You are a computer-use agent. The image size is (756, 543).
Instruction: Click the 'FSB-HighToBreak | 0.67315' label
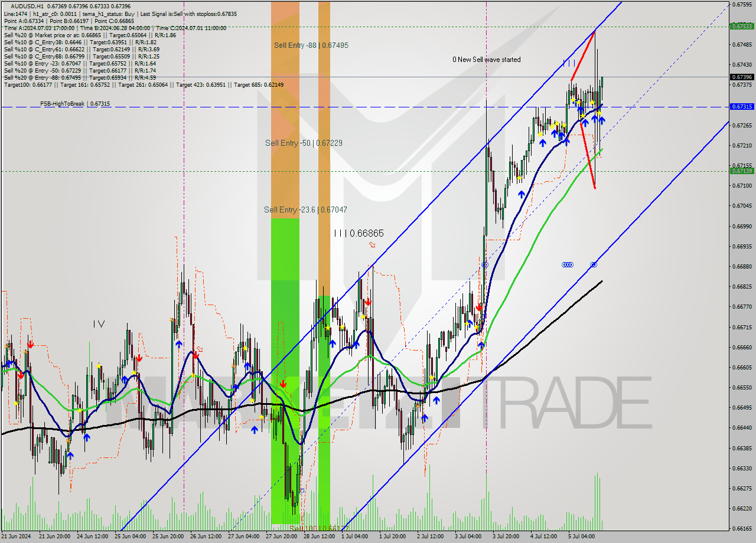point(75,104)
